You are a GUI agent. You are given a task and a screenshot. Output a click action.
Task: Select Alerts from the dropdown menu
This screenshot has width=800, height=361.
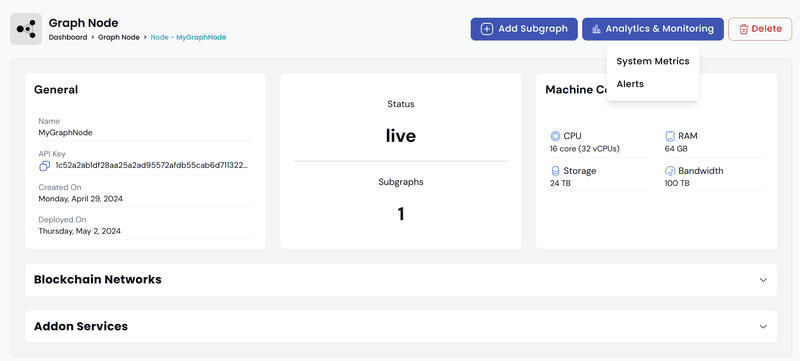pos(630,84)
